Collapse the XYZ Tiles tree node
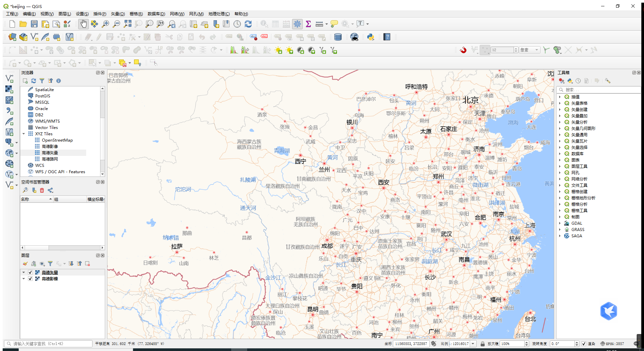The image size is (644, 351). tap(24, 134)
